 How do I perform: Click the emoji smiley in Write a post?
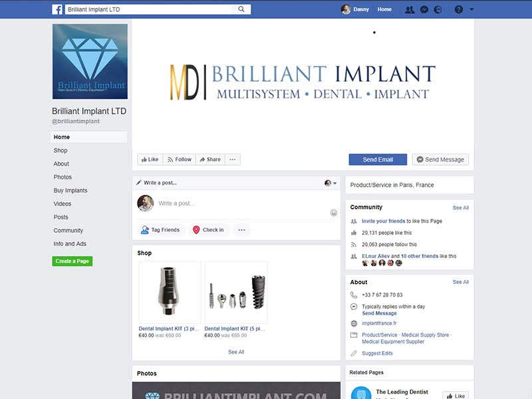332,211
